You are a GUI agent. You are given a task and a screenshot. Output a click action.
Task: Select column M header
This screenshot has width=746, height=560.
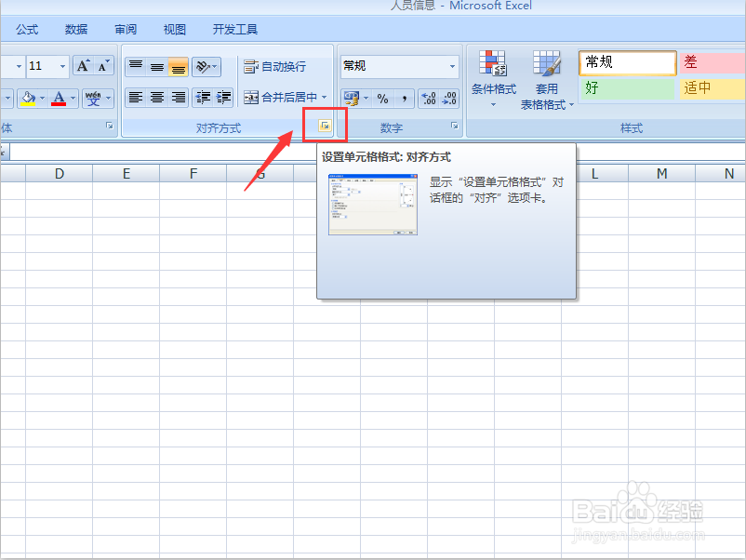click(661, 174)
